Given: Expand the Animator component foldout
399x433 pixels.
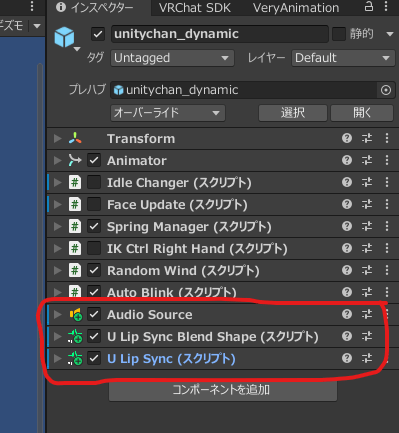Looking at the screenshot, I should pyautogui.click(x=58, y=160).
